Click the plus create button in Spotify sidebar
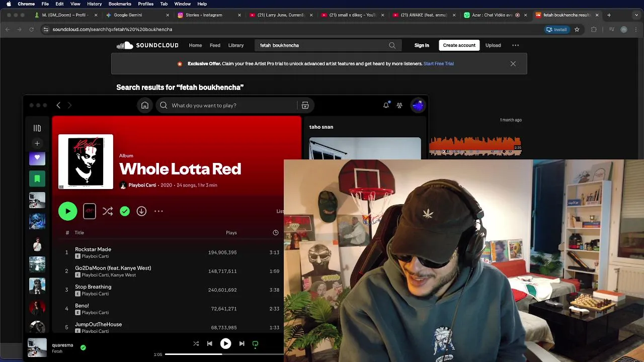The image size is (644, 362). [37, 143]
